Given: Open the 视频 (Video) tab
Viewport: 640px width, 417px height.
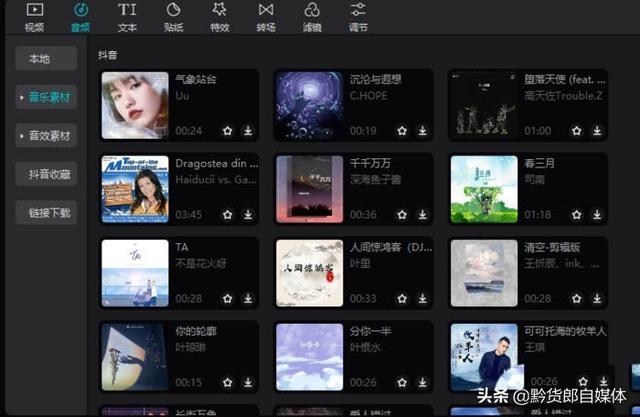Looking at the screenshot, I should (35, 17).
